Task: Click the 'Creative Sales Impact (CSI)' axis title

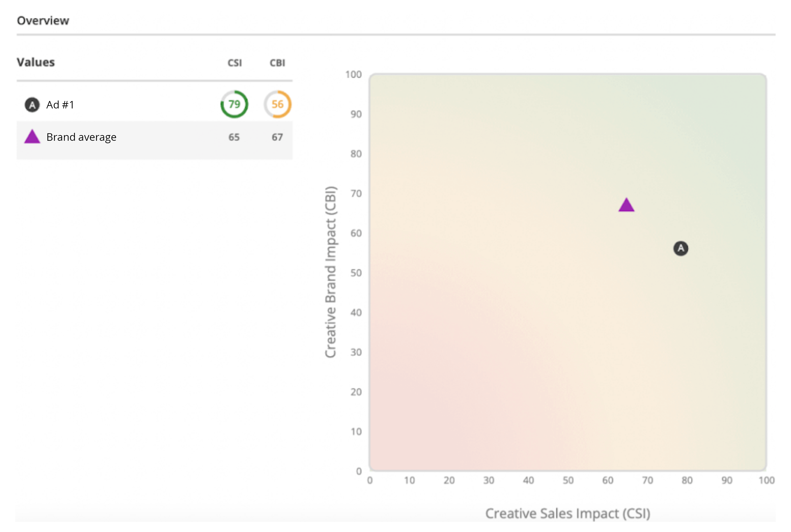Action: 568,513
